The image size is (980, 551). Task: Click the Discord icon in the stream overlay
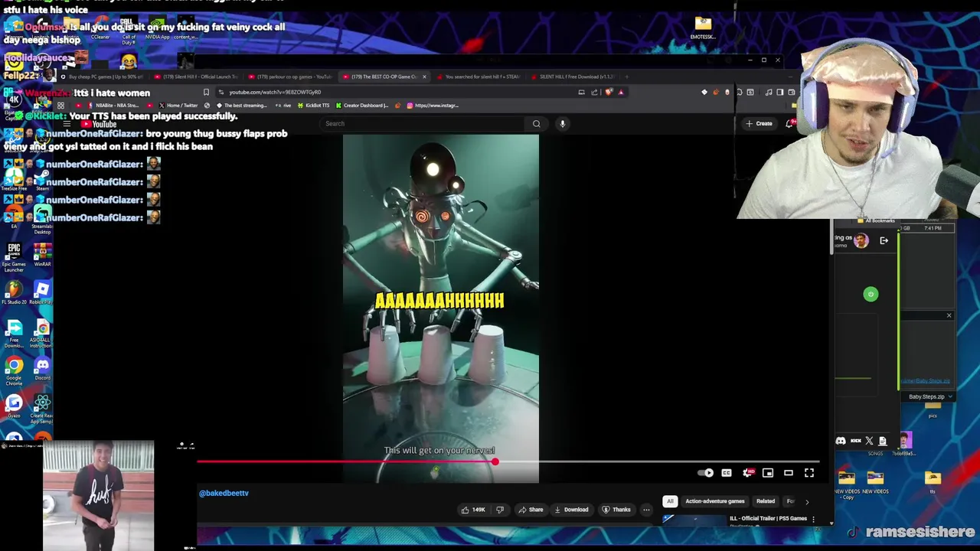click(x=841, y=441)
